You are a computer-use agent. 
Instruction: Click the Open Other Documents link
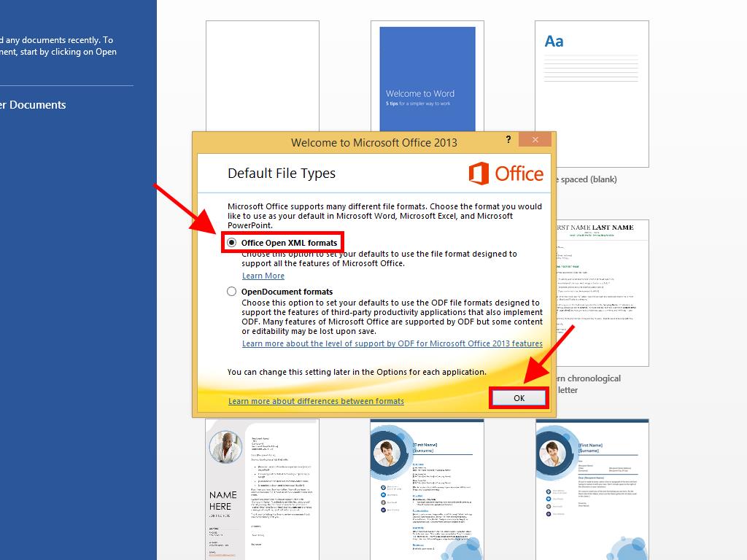33,105
